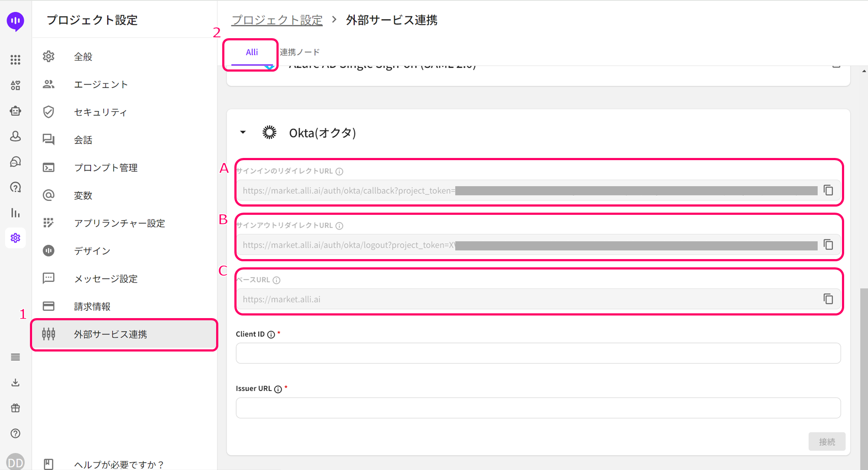Switch to the 連携ノード tab
868x470 pixels.
(299, 53)
